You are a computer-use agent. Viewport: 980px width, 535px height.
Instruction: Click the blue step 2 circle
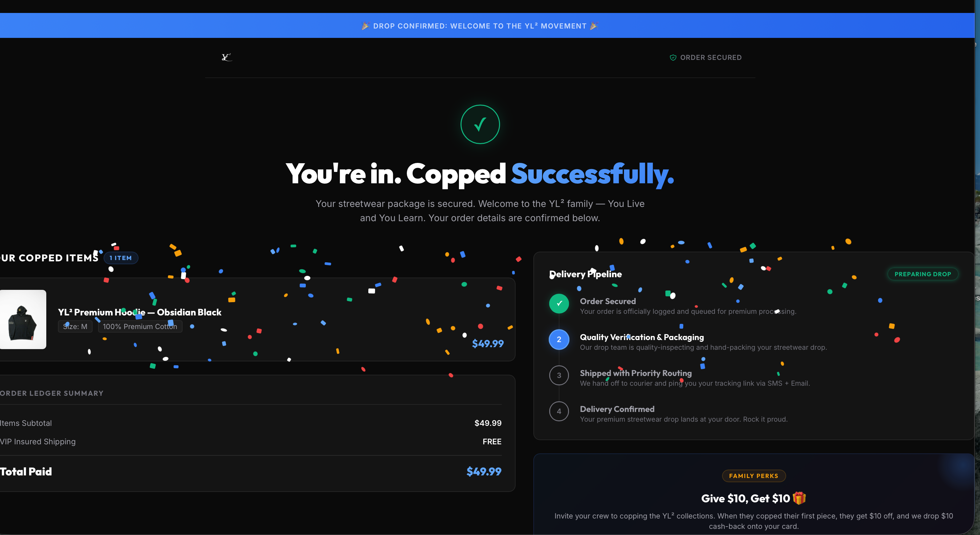click(559, 339)
